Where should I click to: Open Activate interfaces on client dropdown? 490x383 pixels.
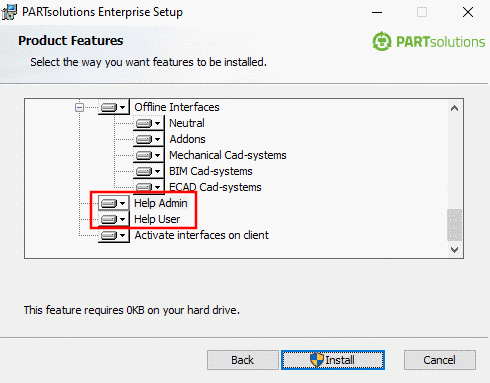[113, 235]
